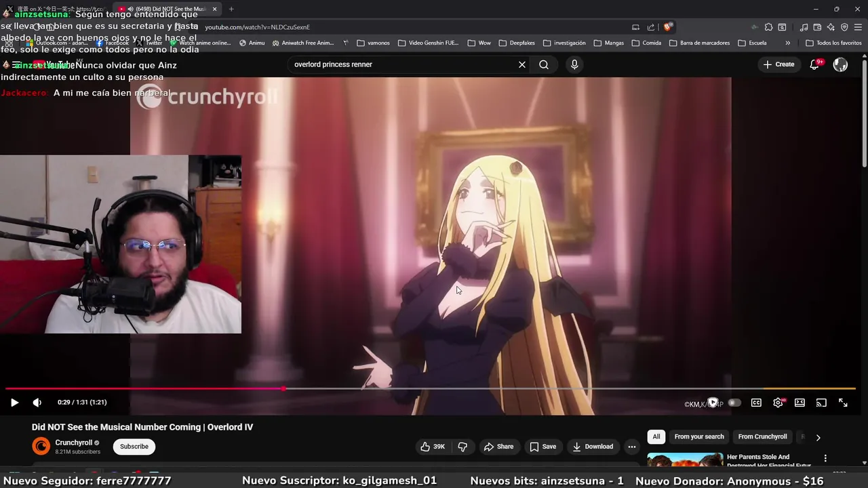Close the YouTube 'Did NOT See the Musical' tab
Viewport: 868px width, 488px height.
(215, 9)
